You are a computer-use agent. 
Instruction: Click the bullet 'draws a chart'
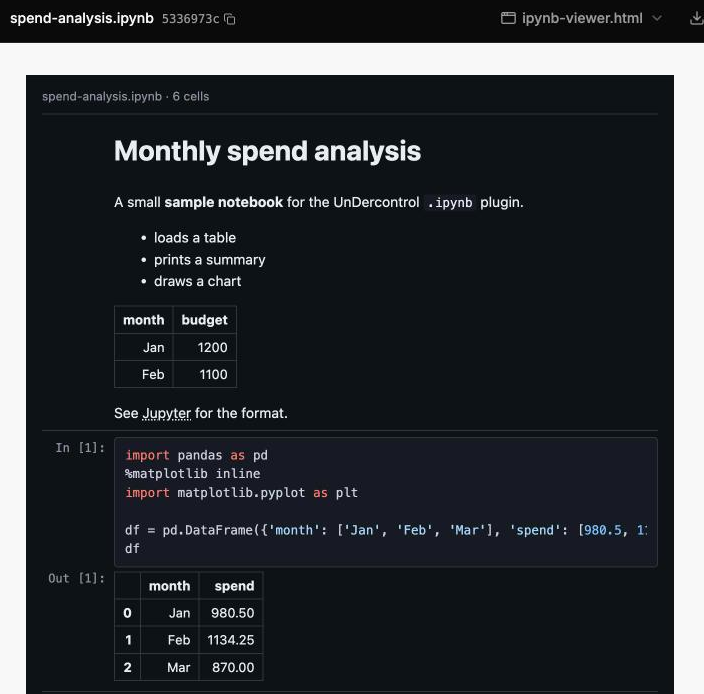click(198, 281)
